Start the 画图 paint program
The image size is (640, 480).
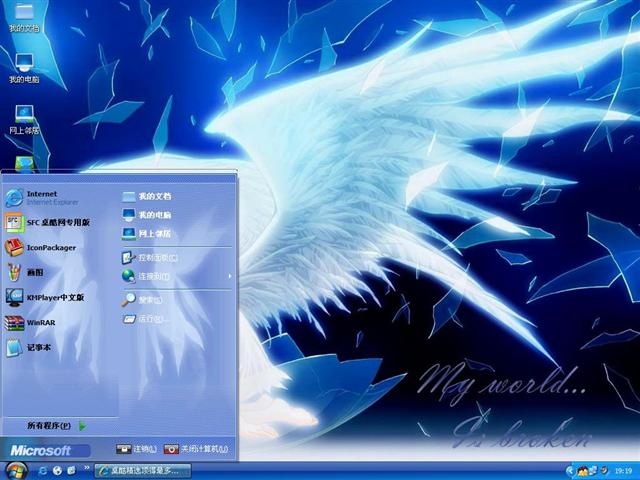point(24,272)
